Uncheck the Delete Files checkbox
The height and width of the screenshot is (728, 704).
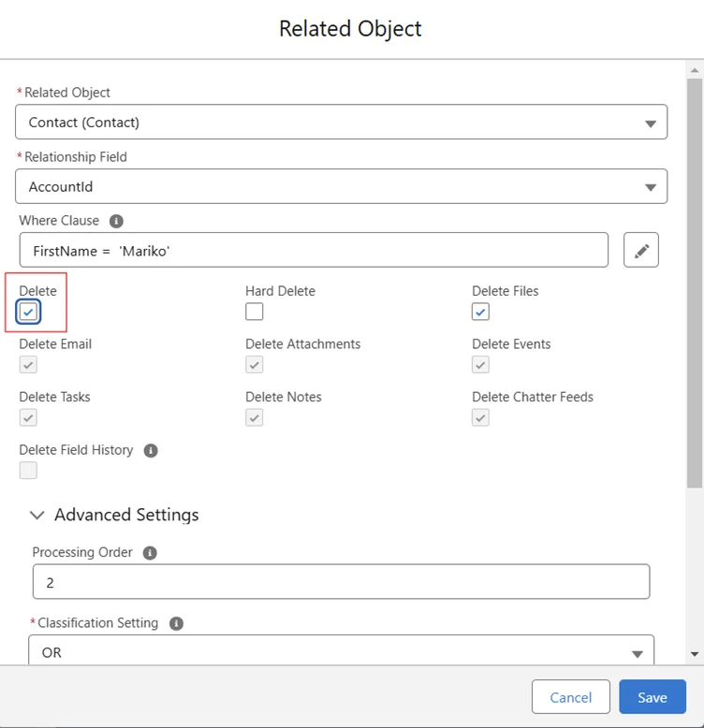tap(480, 312)
